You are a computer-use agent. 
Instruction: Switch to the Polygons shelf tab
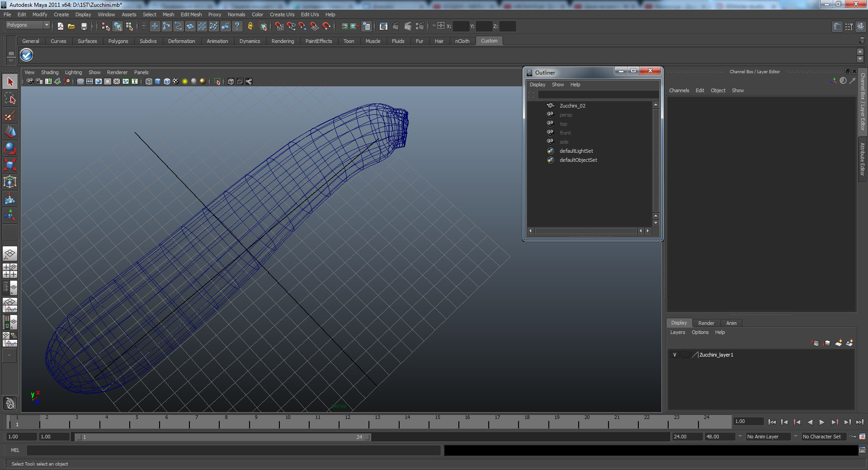pyautogui.click(x=118, y=41)
